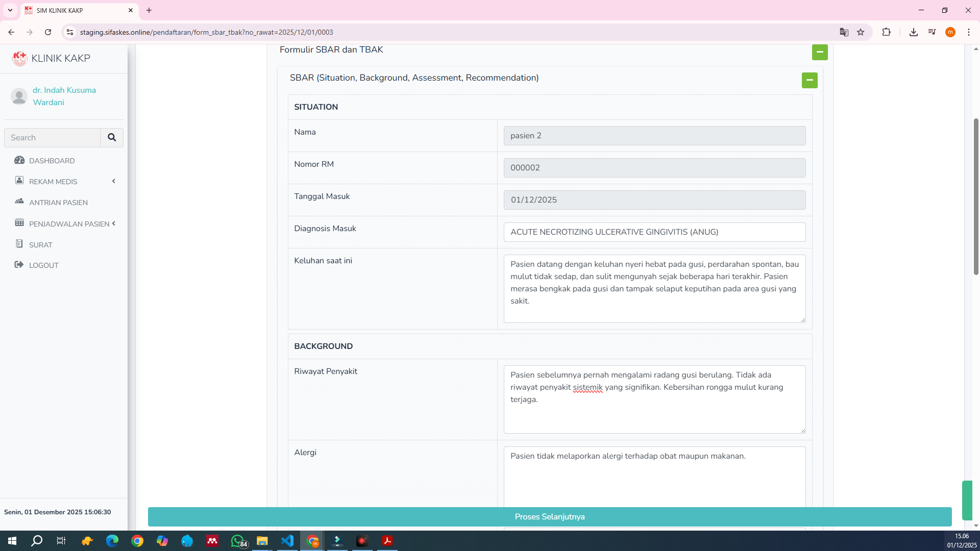Click the sidebar search magnifier icon

pos(112,138)
